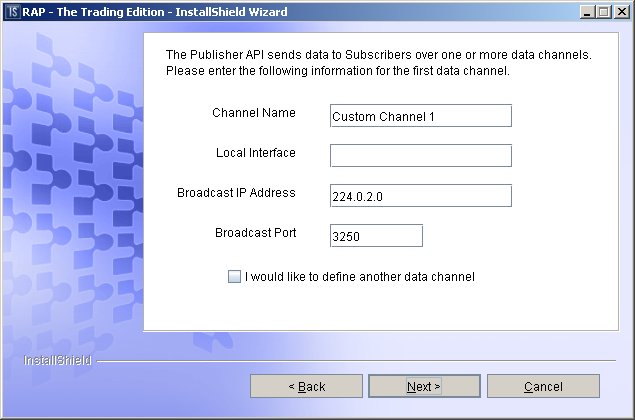Image resolution: width=635 pixels, height=420 pixels.
Task: Click the 'Channel Name' label
Action: pyautogui.click(x=254, y=113)
